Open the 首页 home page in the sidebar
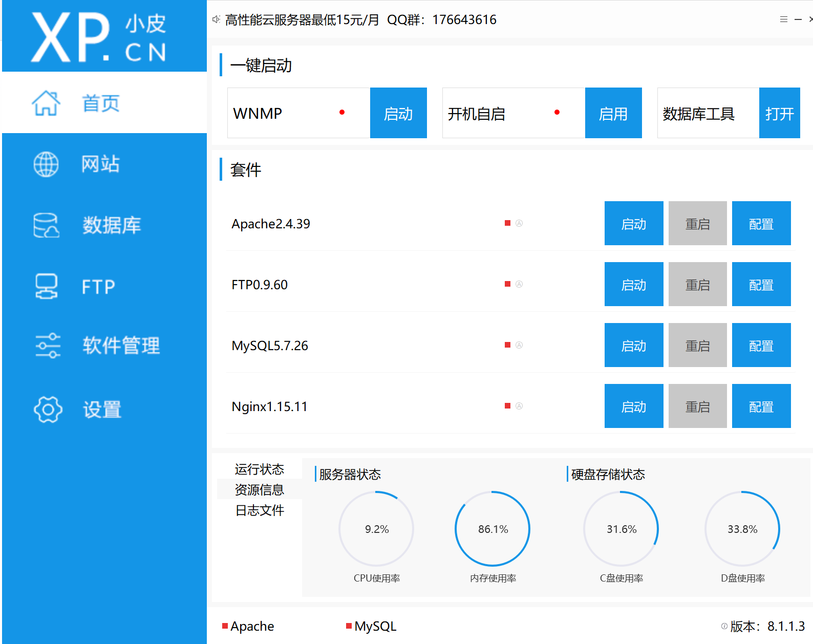 tap(104, 103)
